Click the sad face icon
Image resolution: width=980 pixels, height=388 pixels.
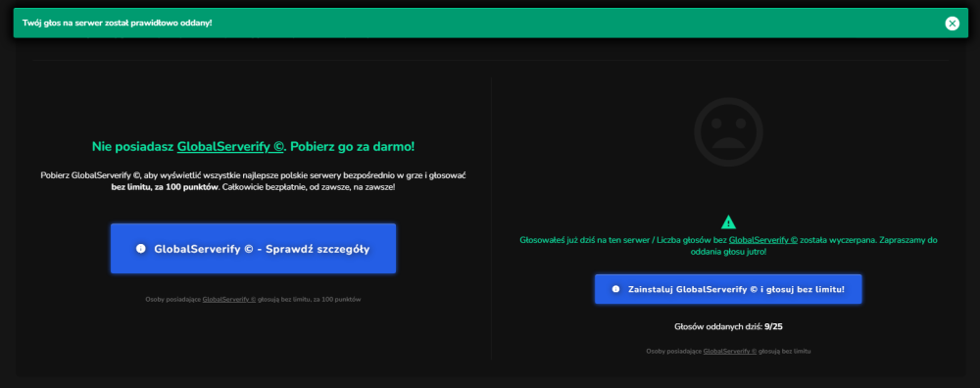click(728, 131)
